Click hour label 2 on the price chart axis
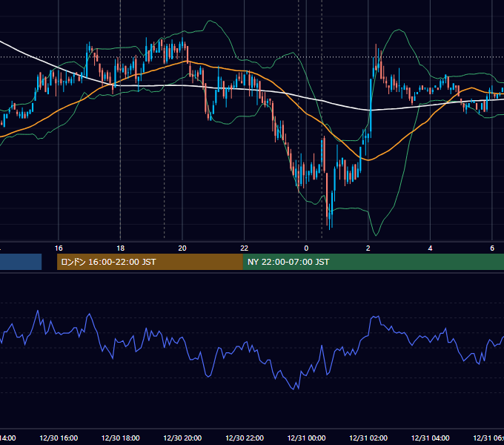504x445 pixels. (368, 248)
